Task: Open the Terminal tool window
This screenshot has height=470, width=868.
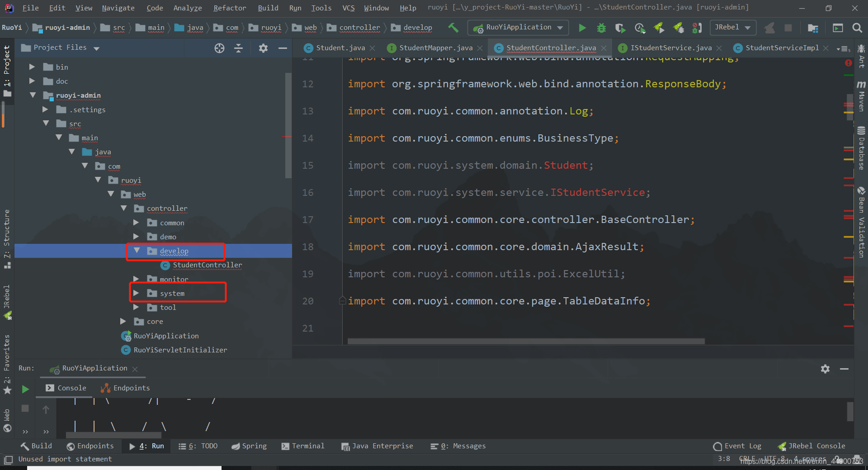Action: tap(303, 446)
